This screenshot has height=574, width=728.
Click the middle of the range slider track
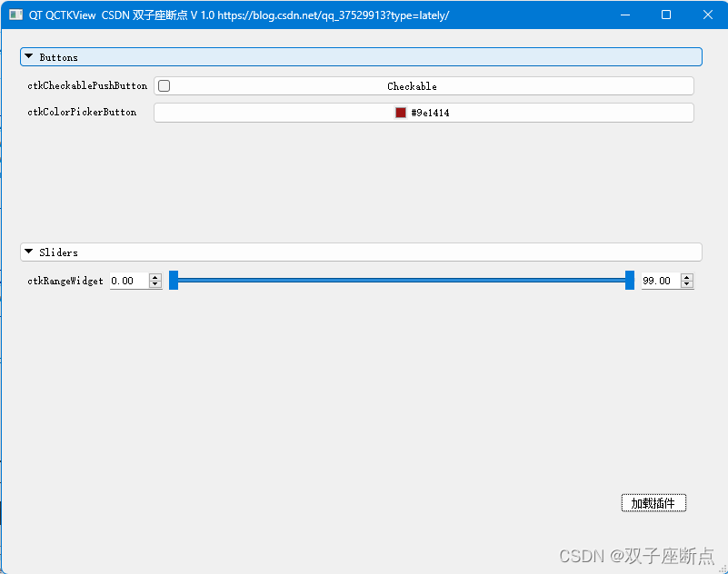click(402, 280)
